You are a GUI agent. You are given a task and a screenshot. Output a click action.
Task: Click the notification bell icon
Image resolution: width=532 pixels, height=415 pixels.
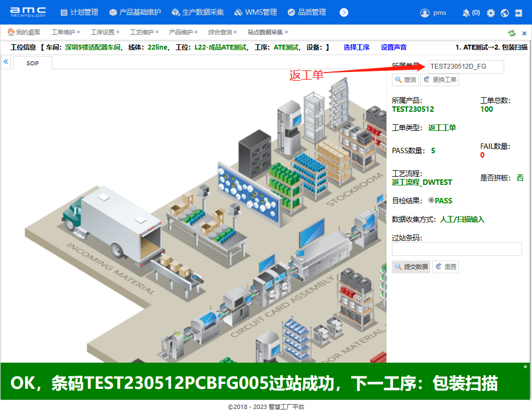pyautogui.click(x=466, y=13)
